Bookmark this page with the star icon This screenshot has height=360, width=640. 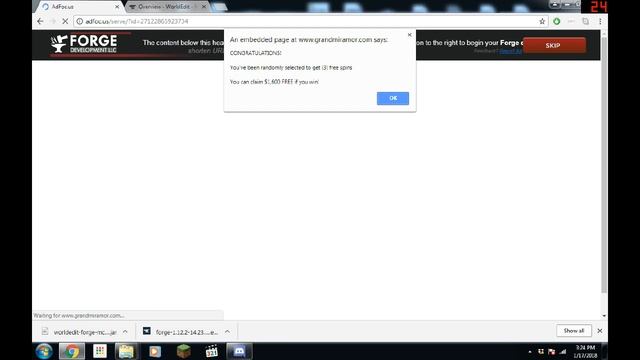coord(542,21)
